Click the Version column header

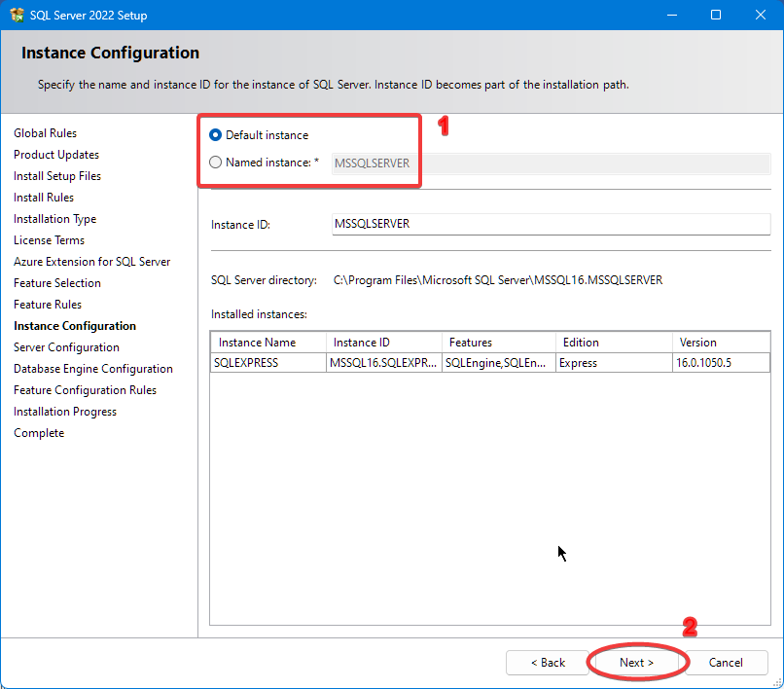pos(721,343)
